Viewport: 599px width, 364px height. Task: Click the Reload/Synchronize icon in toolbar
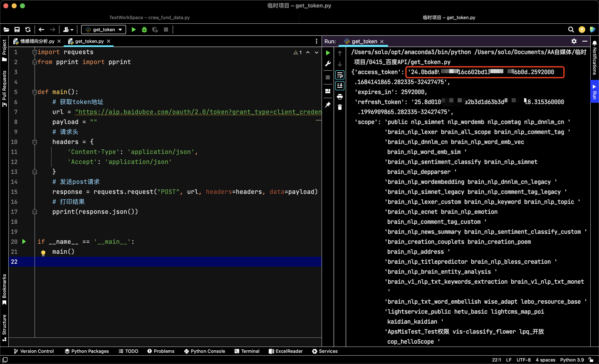pos(28,30)
